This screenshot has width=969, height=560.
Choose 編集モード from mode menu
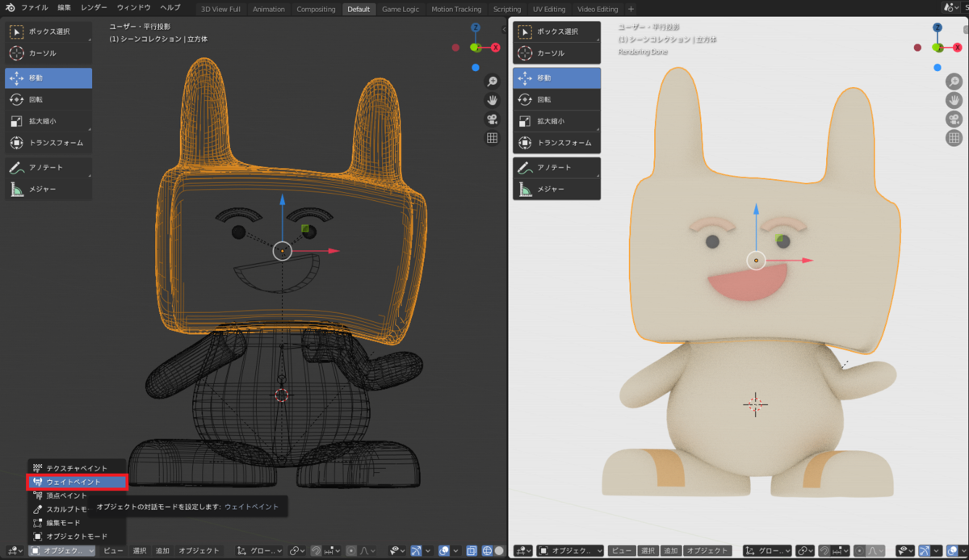point(77,523)
